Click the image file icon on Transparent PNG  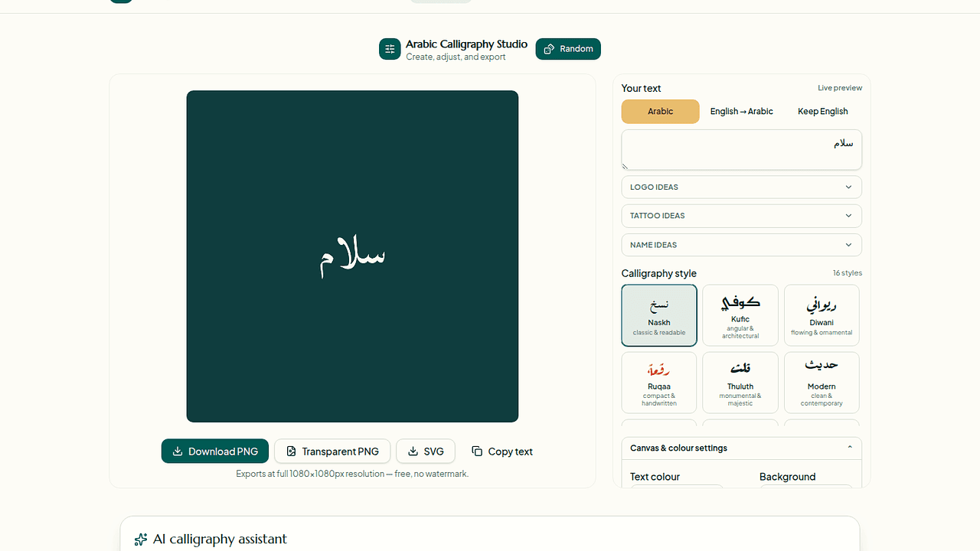click(291, 452)
